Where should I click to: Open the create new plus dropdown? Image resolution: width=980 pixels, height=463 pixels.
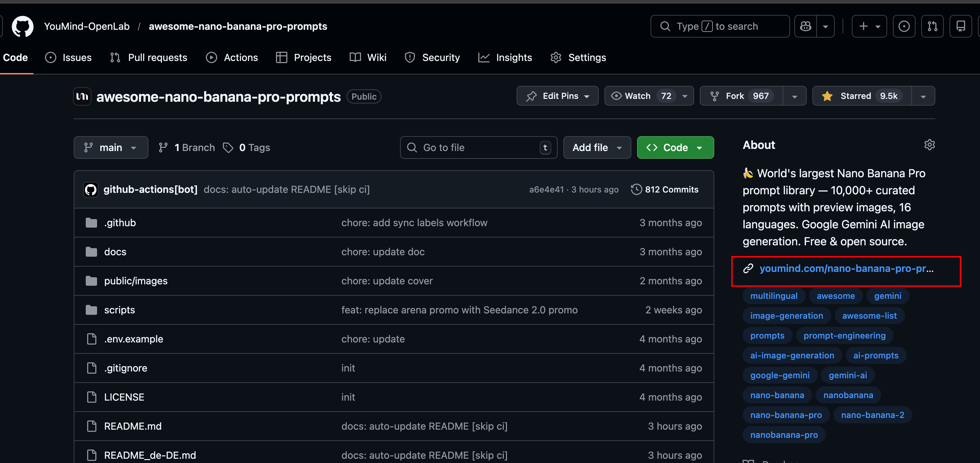(869, 26)
